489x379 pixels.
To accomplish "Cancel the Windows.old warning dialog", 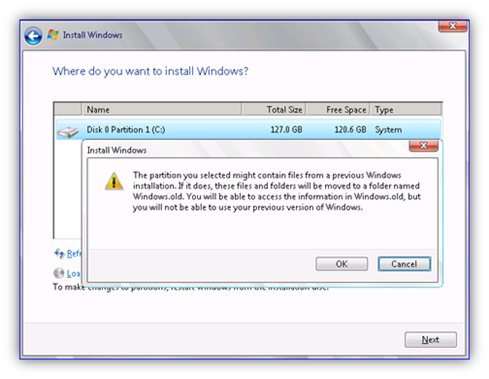I will point(404,264).
